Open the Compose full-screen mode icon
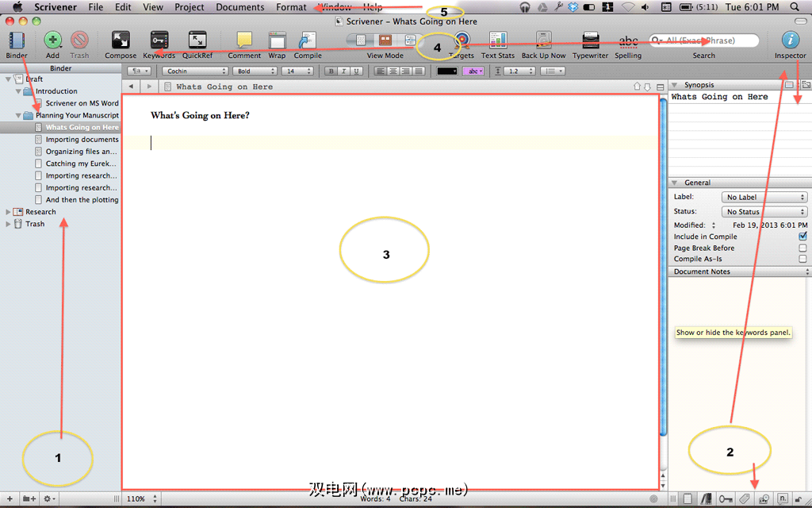The width and height of the screenshot is (812, 508). pos(121,40)
